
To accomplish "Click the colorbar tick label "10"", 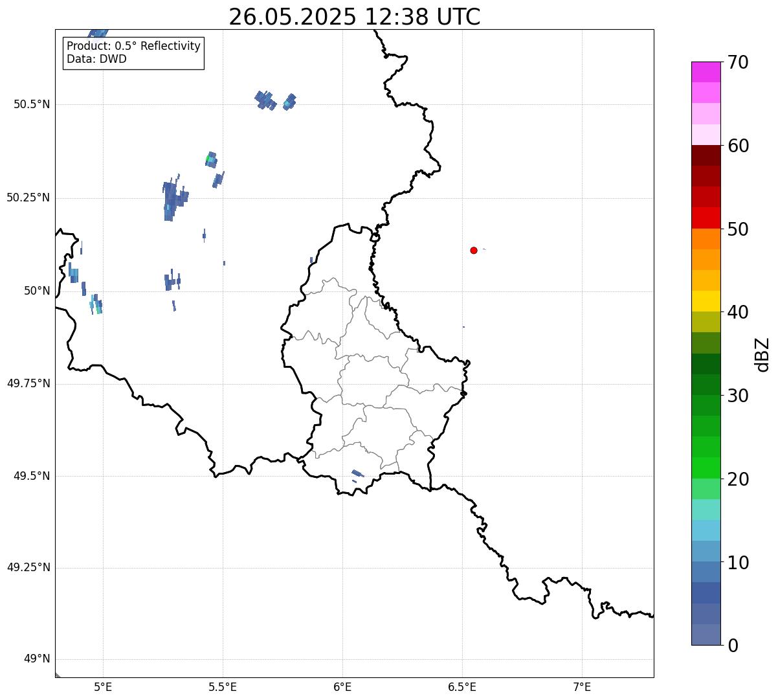I will [737, 562].
